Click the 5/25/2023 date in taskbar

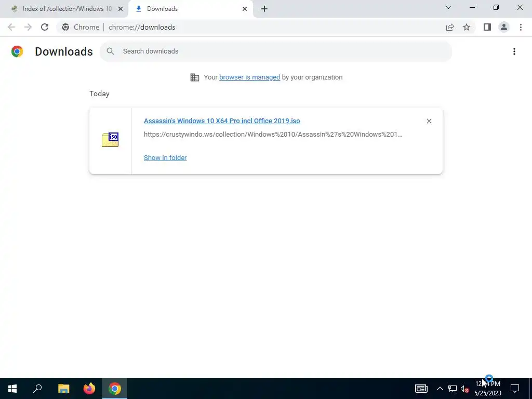[487, 393]
